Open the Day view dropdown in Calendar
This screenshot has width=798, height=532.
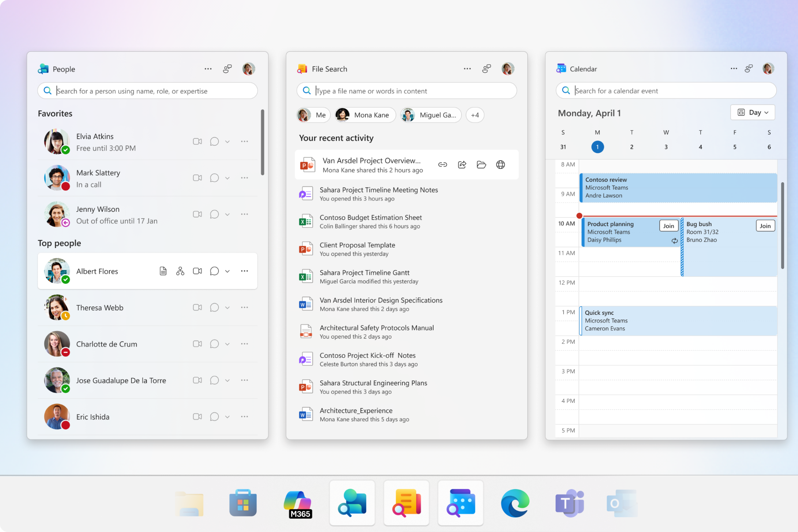click(752, 112)
